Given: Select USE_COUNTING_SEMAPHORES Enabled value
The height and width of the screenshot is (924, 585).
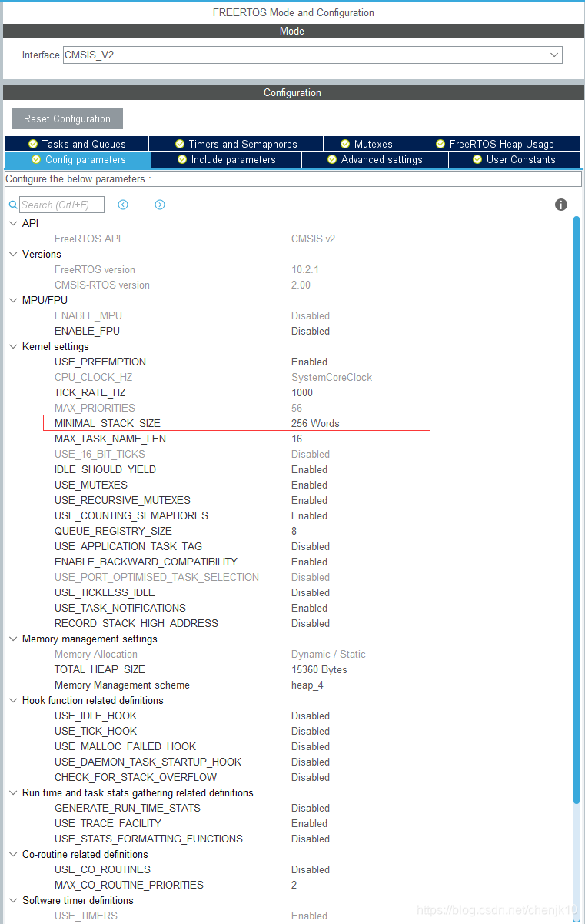Looking at the screenshot, I should point(309,515).
